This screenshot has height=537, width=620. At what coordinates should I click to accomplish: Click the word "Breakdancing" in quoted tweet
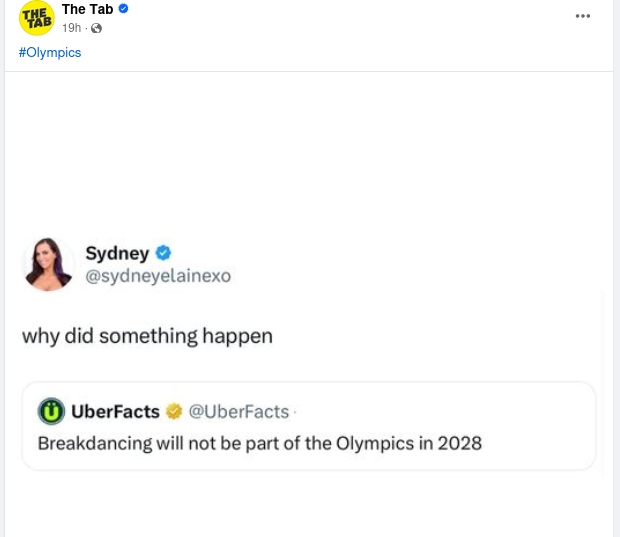click(x=95, y=443)
